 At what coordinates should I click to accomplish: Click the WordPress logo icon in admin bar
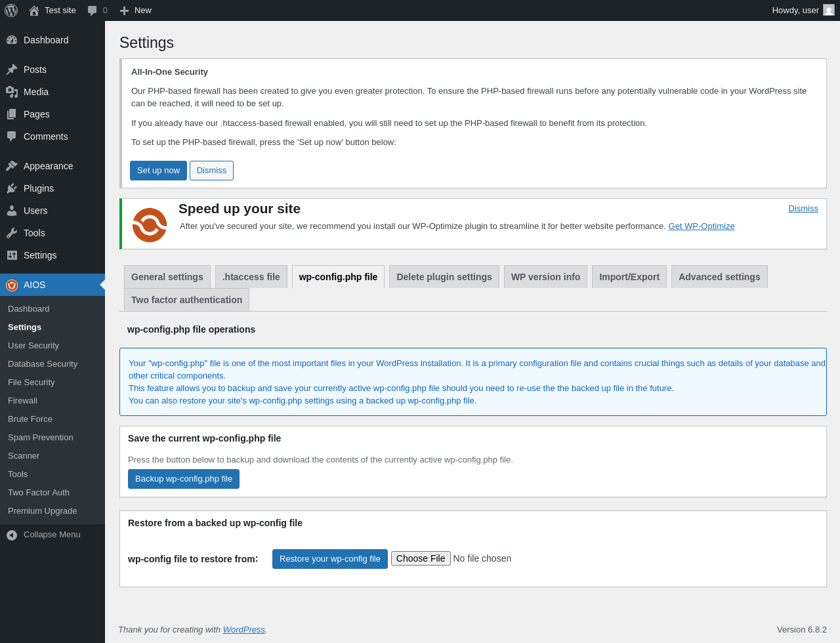click(11, 10)
